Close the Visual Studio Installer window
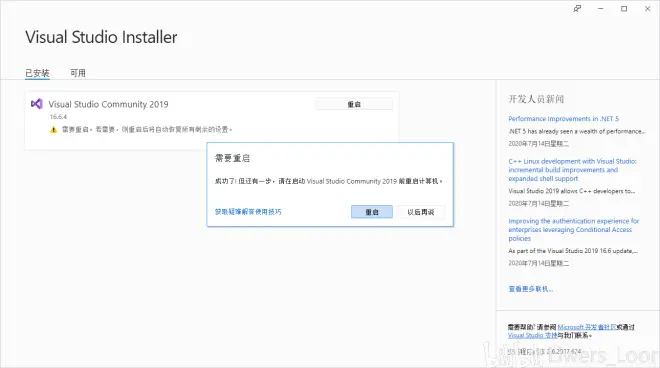Screen dimensions: 660x368 click(647, 8)
